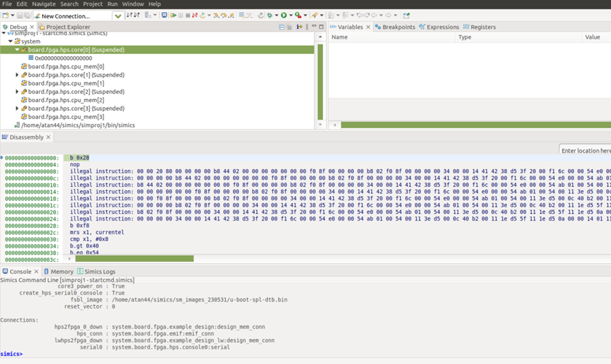Click the disassembly horizontal scrollbar
This screenshot has width=611, height=364.
tap(134, 258)
